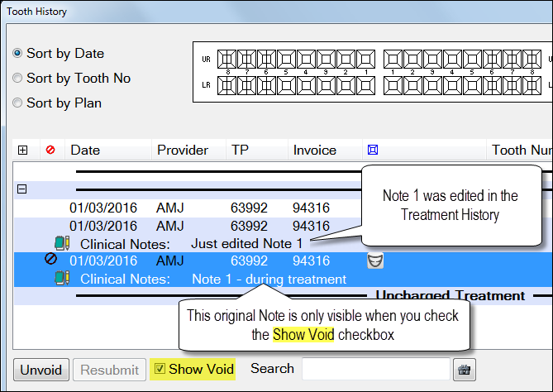Select UR tooth 4 in chart
The width and height of the screenshot is (553, 392).
[x=306, y=59]
